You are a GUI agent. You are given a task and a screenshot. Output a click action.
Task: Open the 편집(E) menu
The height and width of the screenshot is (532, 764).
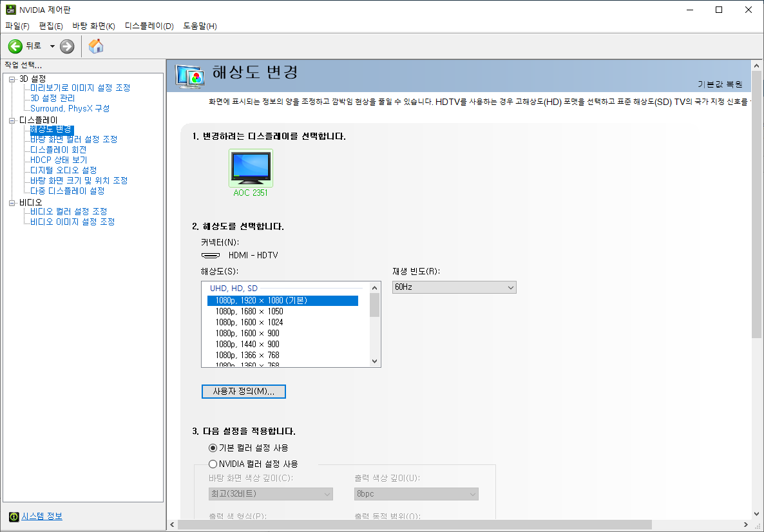[x=51, y=26]
